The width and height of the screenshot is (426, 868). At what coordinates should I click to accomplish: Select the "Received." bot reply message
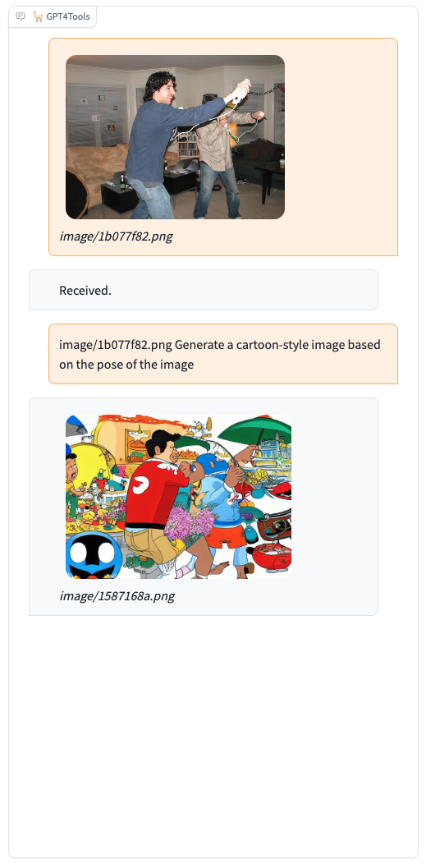click(204, 290)
